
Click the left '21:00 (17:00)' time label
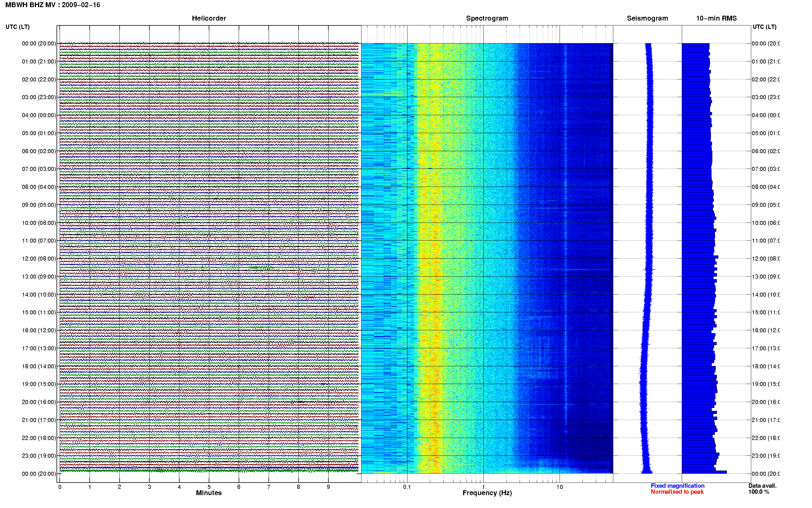click(39, 420)
